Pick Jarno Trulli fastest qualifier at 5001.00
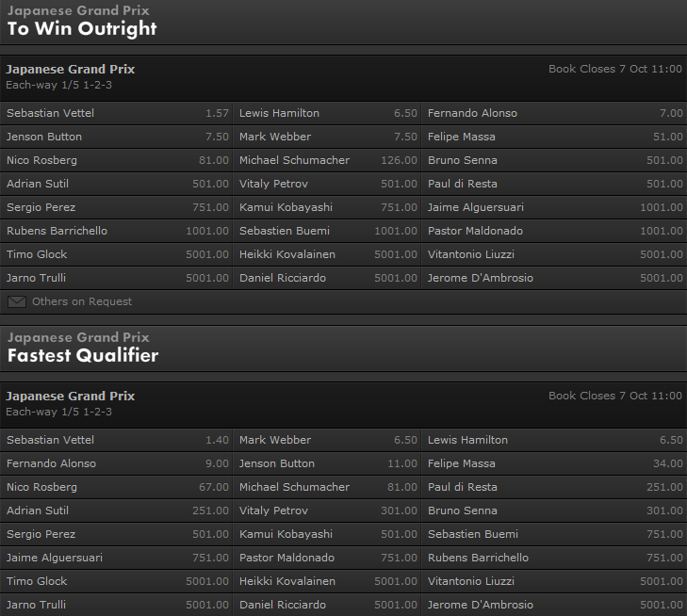Image resolution: width=687 pixels, height=616 pixels. pos(116,605)
